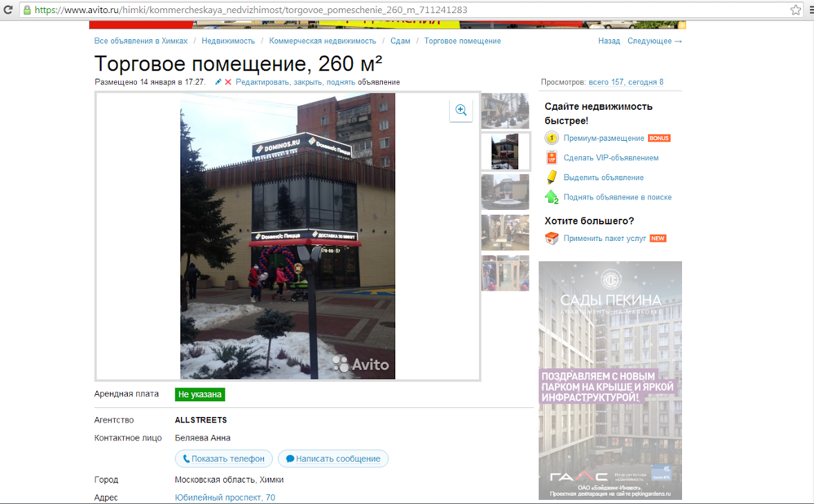The width and height of the screenshot is (814, 504).
Task: Click the red VIP badge icon
Action: [551, 157]
